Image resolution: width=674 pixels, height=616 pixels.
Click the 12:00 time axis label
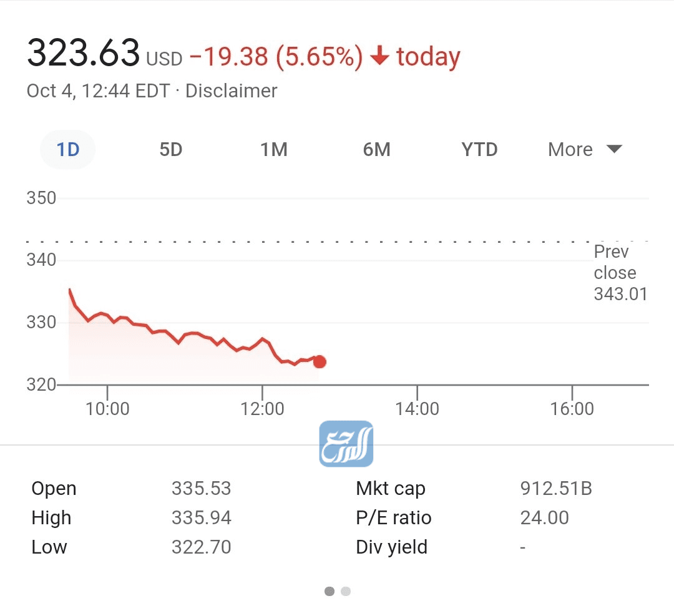click(x=262, y=409)
